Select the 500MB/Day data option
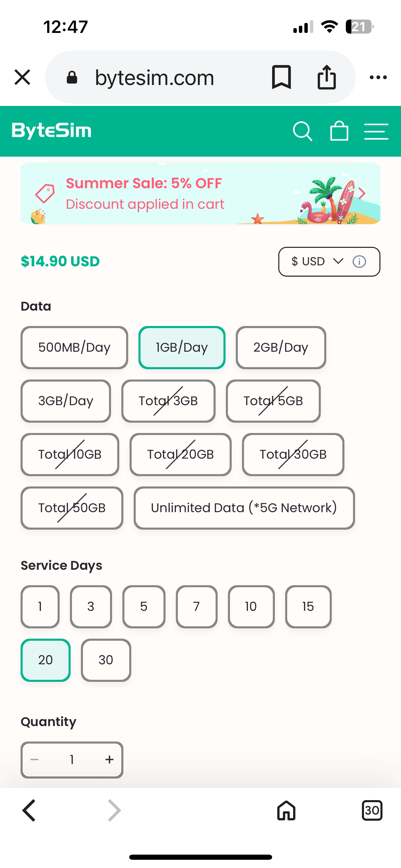This screenshot has height=868, width=401. coord(74,348)
